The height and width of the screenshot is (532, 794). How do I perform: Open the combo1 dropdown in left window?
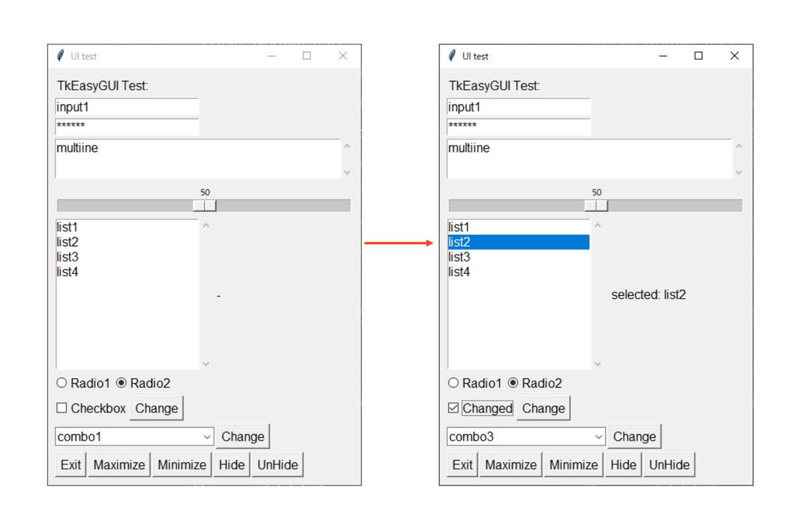(207, 437)
